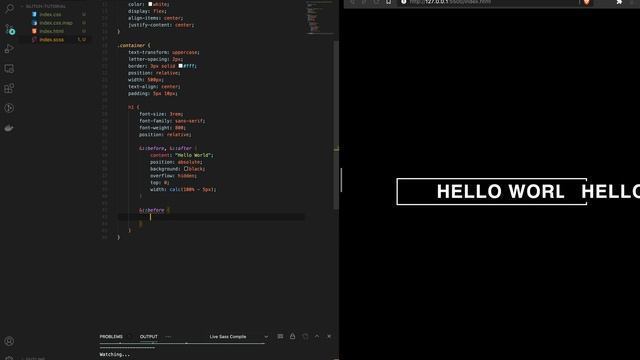Click the Brave shield icon in browser
The image size is (640, 360).
[587, 2]
